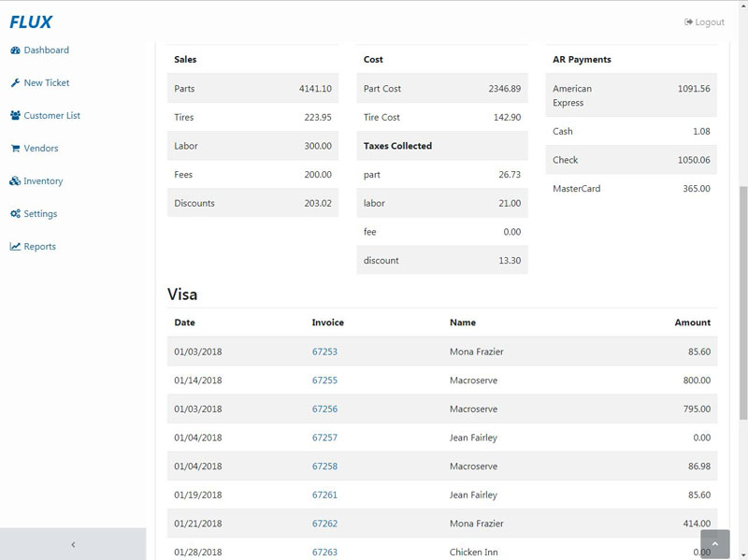Click the Settings gears icon
Image resolution: width=748 pixels, height=560 pixels.
coord(16,214)
